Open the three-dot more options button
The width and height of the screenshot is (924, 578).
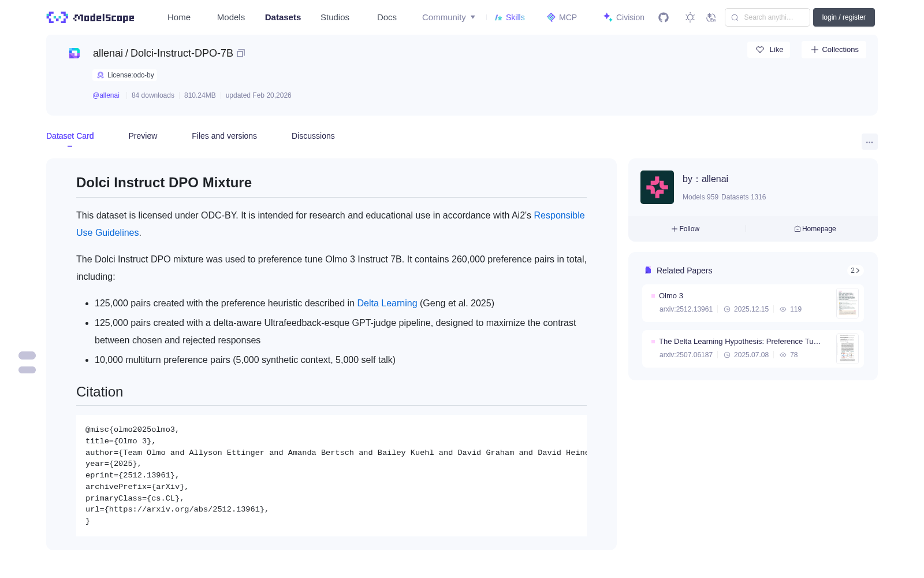(x=870, y=142)
